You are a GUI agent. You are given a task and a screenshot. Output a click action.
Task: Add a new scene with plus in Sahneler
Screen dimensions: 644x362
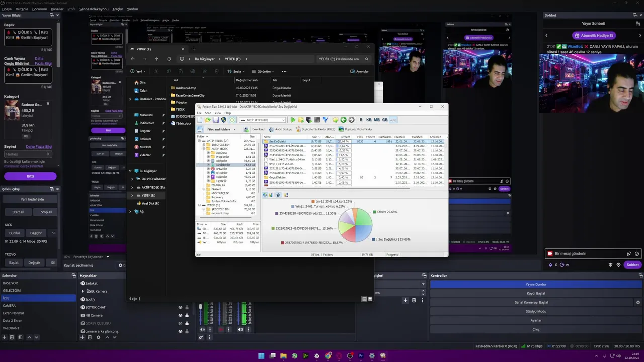[5, 337]
